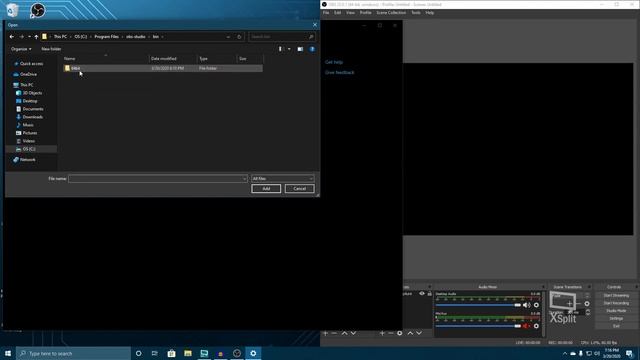
Task: Expand chevron after obs-studio in path
Action: 149,37
